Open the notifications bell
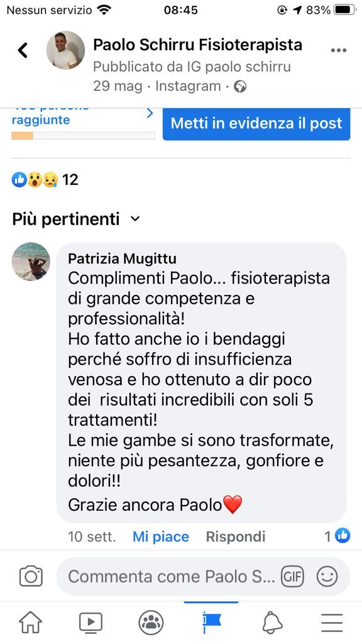 coord(272,623)
